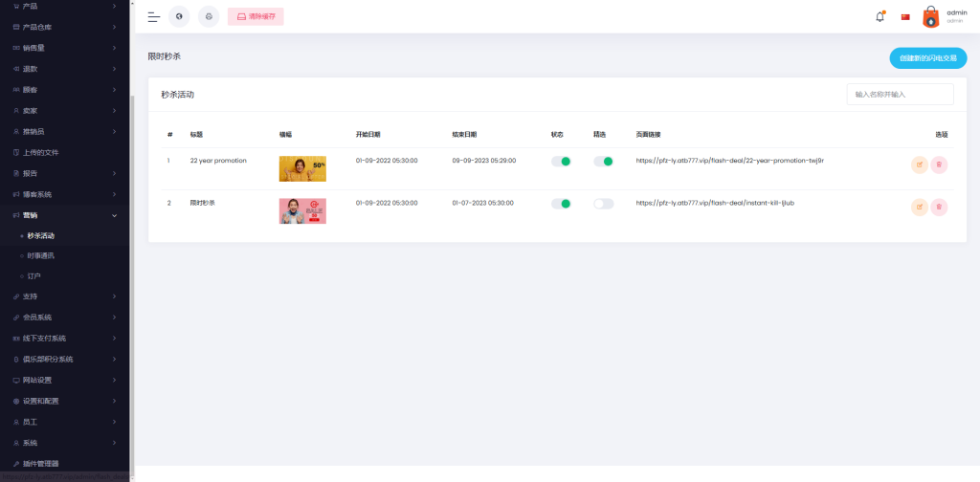Disable status toggle for 22 year promotion
980x482 pixels.
561,162
